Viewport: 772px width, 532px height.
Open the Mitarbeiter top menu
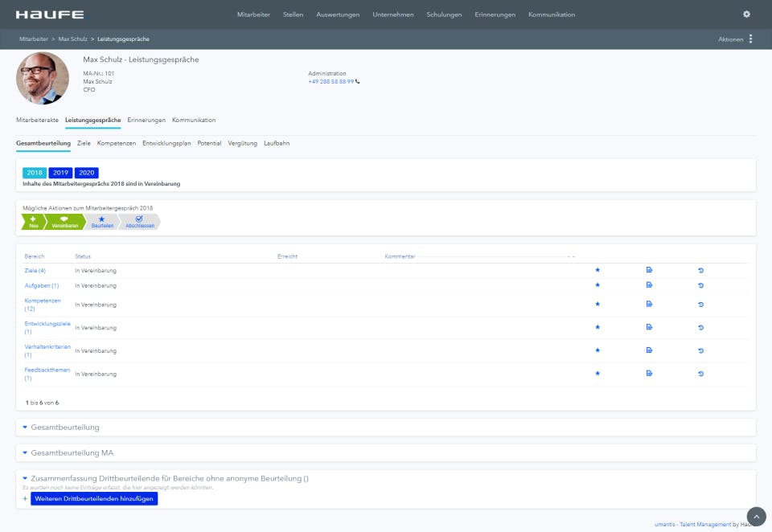coord(253,14)
